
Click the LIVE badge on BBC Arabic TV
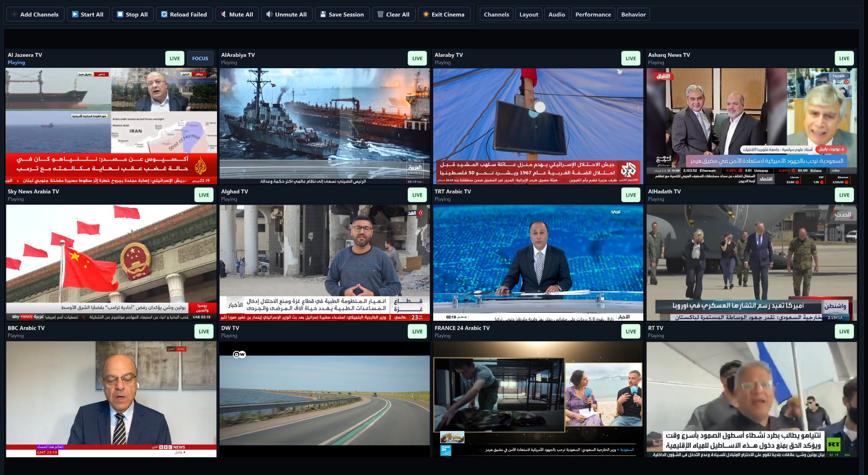pos(204,331)
